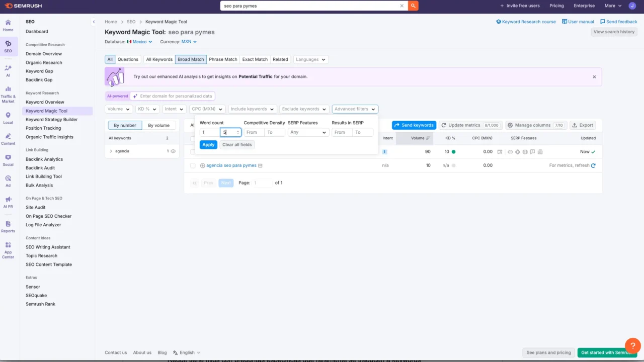Collapse the SEO sidebar panel
Screen dimensions: 644x362
click(x=94, y=22)
